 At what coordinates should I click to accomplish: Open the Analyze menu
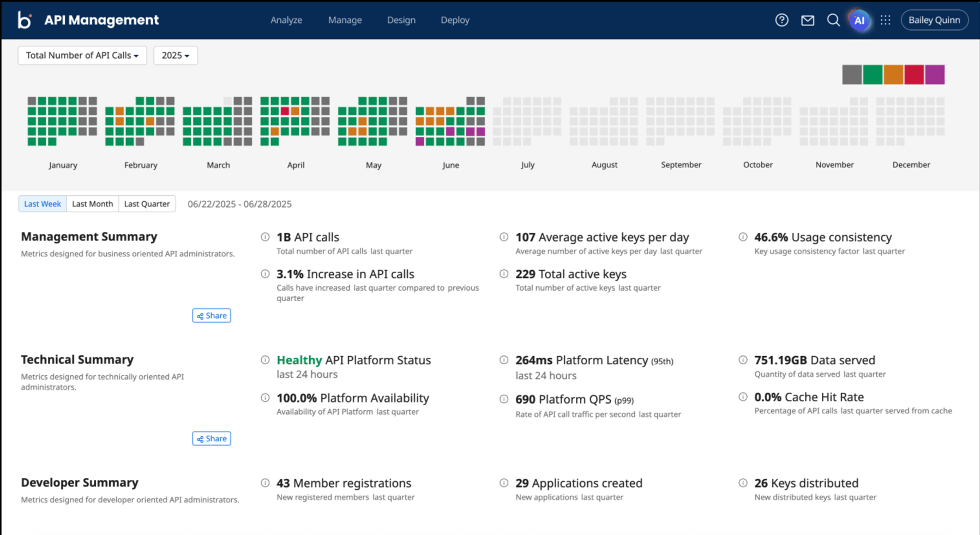coord(286,20)
